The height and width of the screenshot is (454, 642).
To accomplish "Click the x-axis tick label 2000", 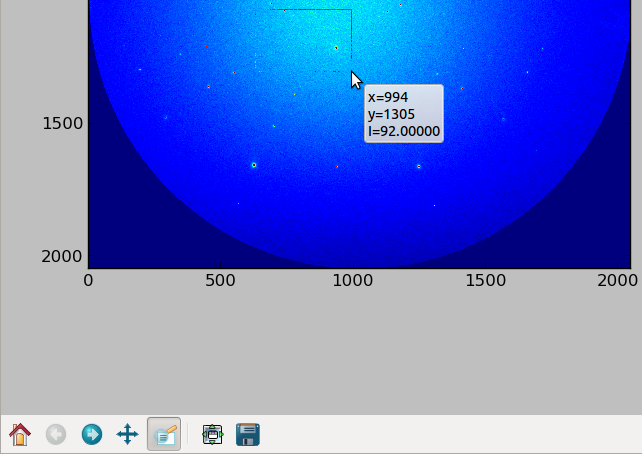I will point(617,281).
